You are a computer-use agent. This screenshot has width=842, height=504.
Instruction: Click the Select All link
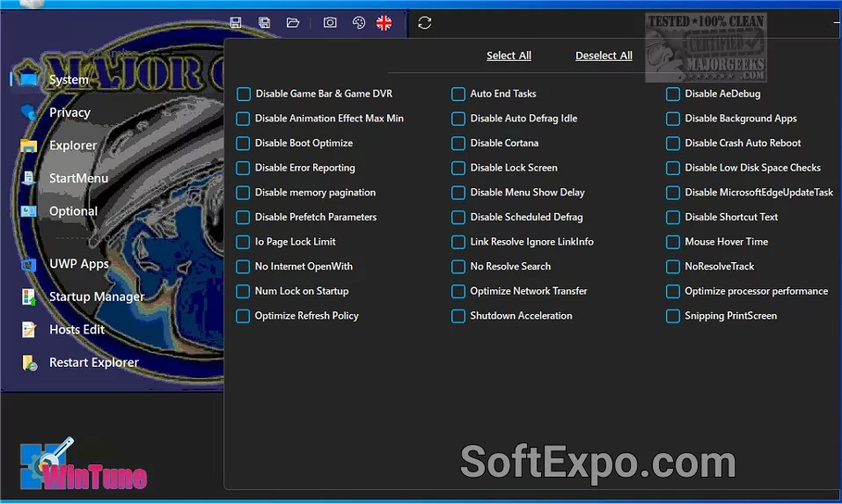point(509,55)
